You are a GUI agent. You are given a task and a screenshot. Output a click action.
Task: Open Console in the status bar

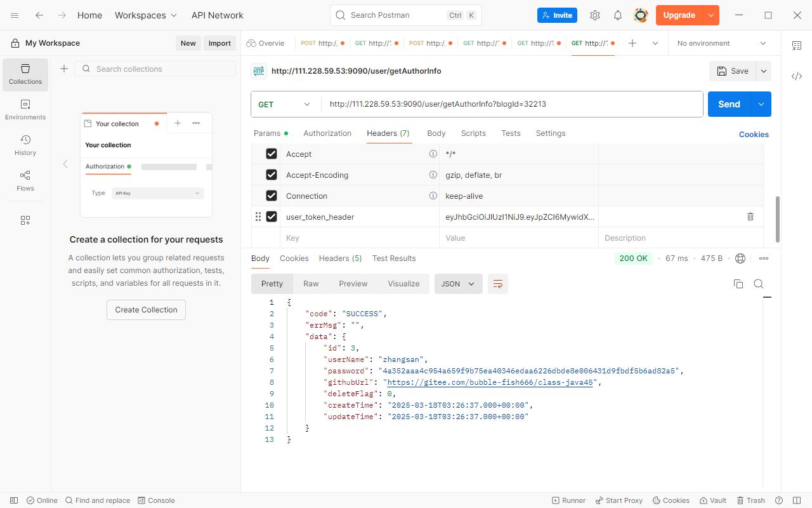[x=156, y=500]
